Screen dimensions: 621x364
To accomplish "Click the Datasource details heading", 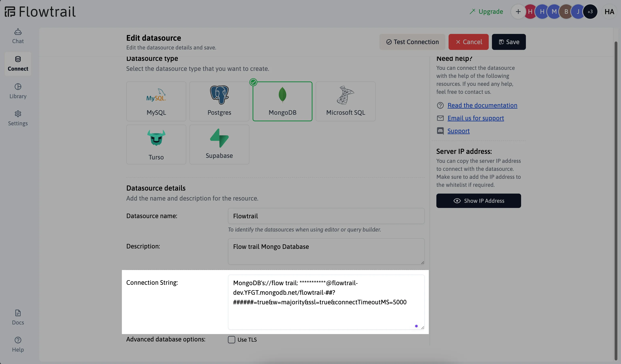I will pyautogui.click(x=156, y=188).
